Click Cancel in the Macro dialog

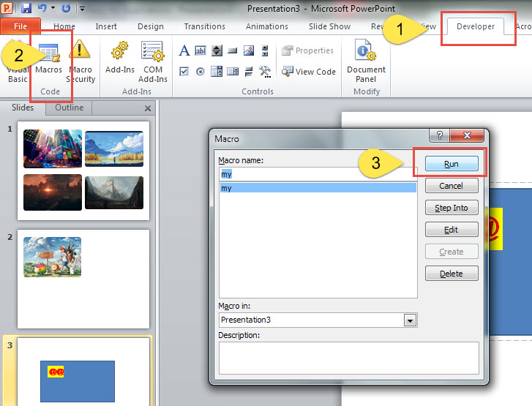[452, 186]
